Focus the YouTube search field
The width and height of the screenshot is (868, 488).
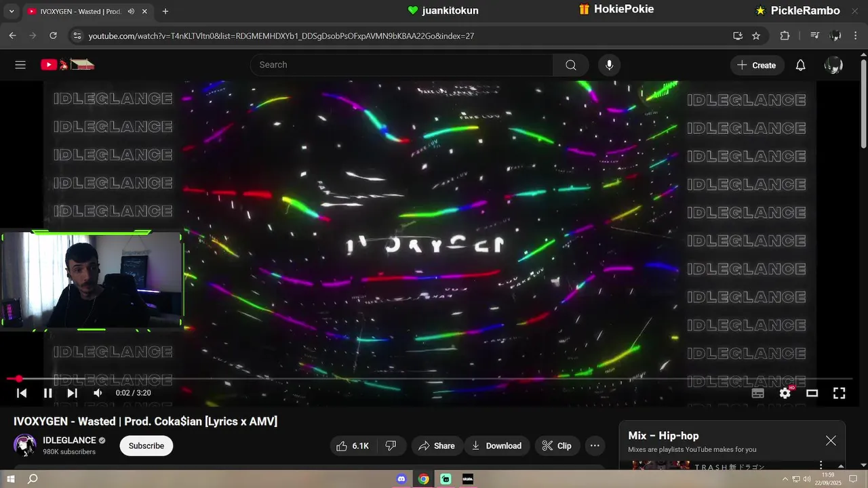[x=402, y=65]
